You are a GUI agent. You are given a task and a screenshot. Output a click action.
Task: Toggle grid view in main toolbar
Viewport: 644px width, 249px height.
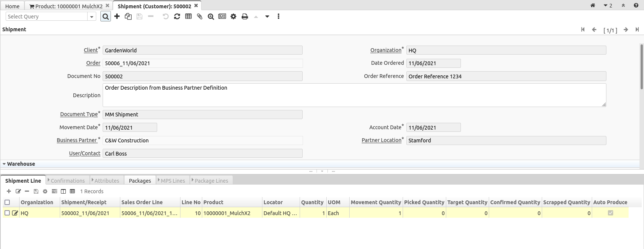tap(188, 17)
